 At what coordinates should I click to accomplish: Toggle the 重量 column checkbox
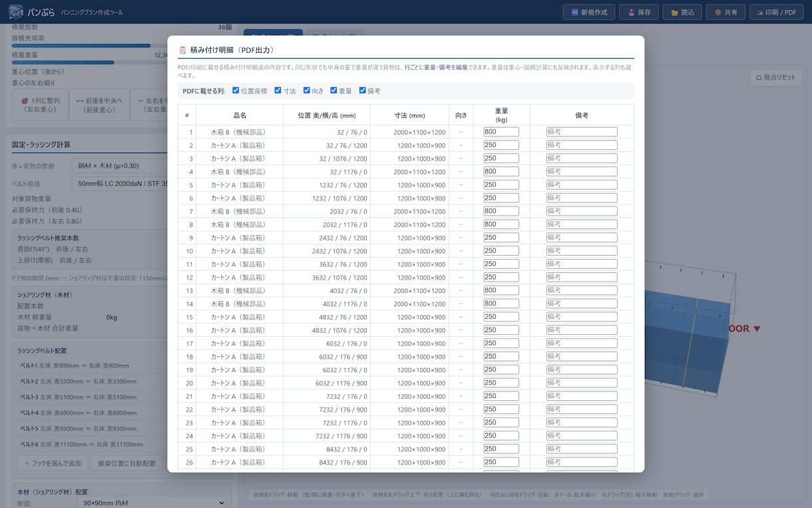(x=333, y=91)
